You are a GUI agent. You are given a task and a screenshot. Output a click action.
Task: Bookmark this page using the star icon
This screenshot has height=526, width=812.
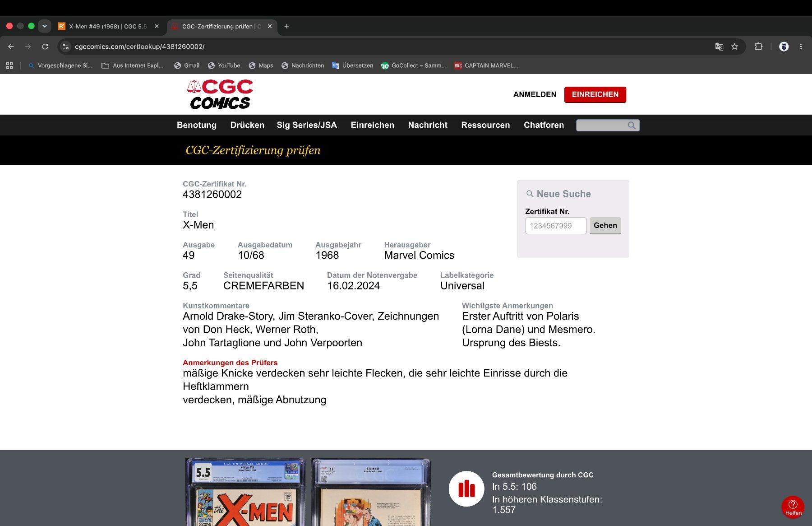point(734,47)
